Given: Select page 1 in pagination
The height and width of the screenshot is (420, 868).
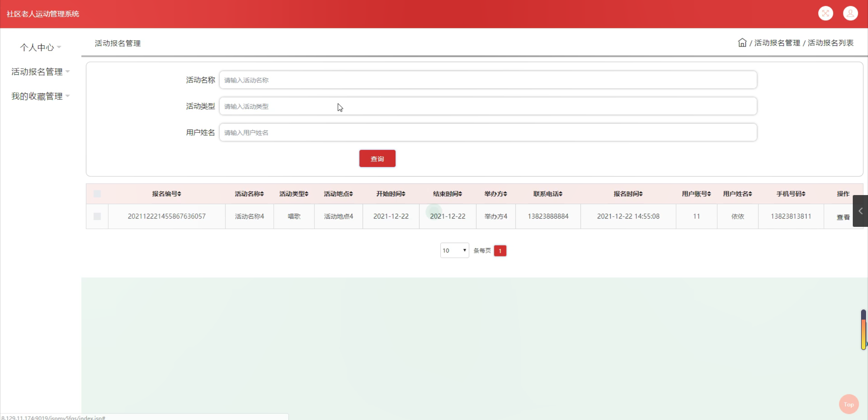Looking at the screenshot, I should tap(500, 251).
